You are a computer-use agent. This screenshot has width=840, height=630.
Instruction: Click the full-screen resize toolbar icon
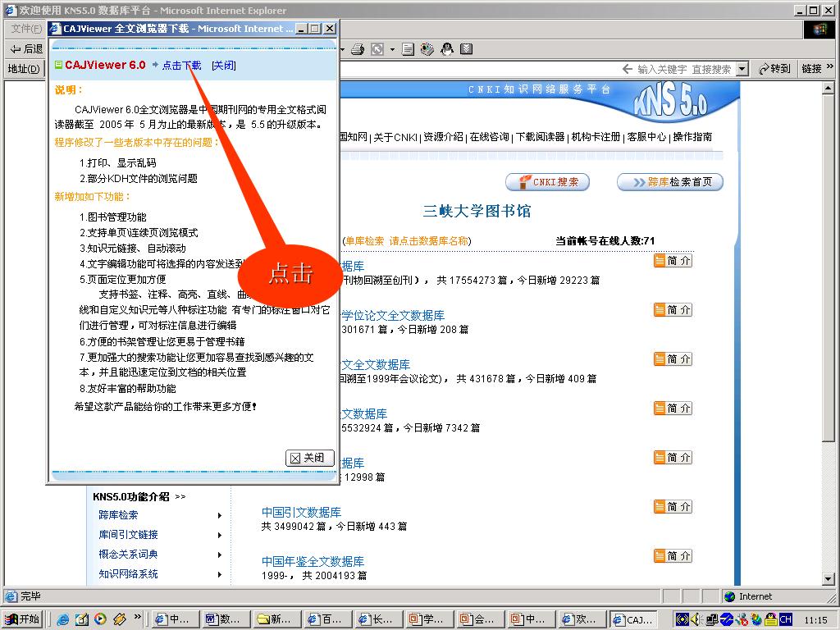377,49
